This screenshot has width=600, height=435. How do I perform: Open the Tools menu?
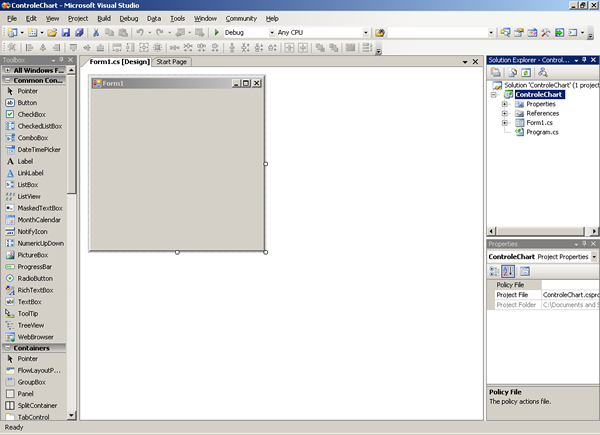(x=178, y=18)
